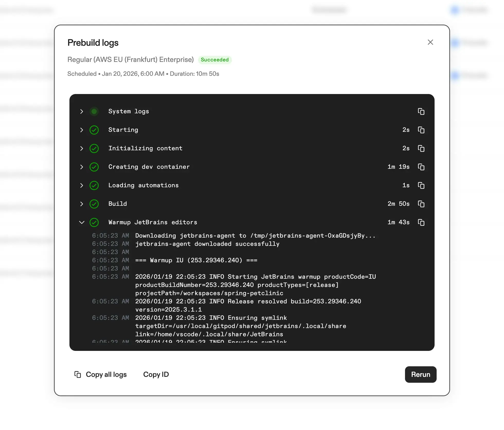Expand the Loading automations step

coord(82,185)
